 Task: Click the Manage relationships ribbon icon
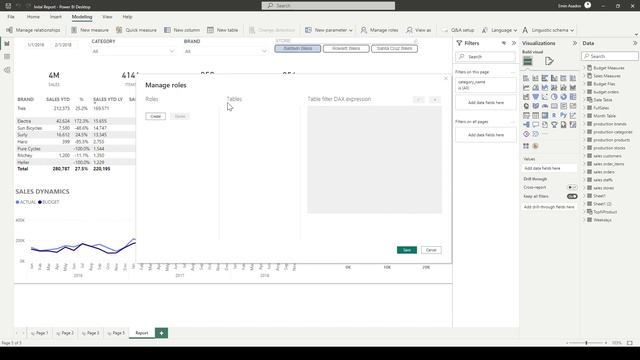pos(9,30)
